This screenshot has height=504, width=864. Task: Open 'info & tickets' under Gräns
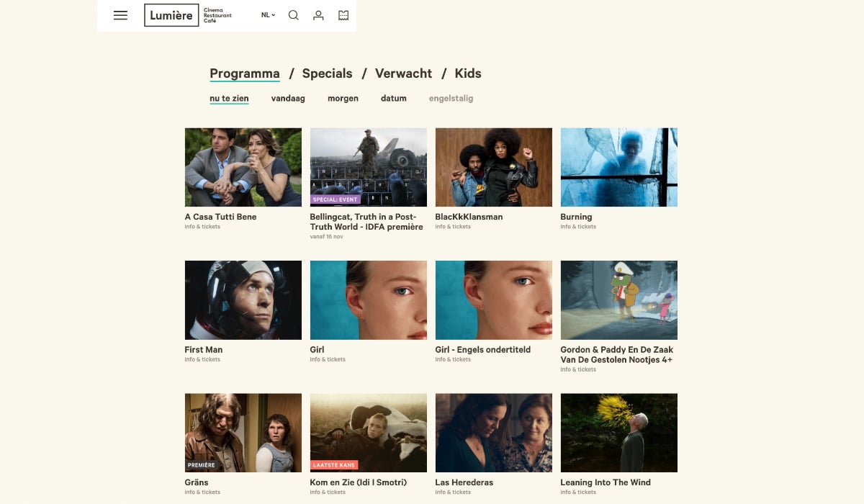pyautogui.click(x=202, y=492)
